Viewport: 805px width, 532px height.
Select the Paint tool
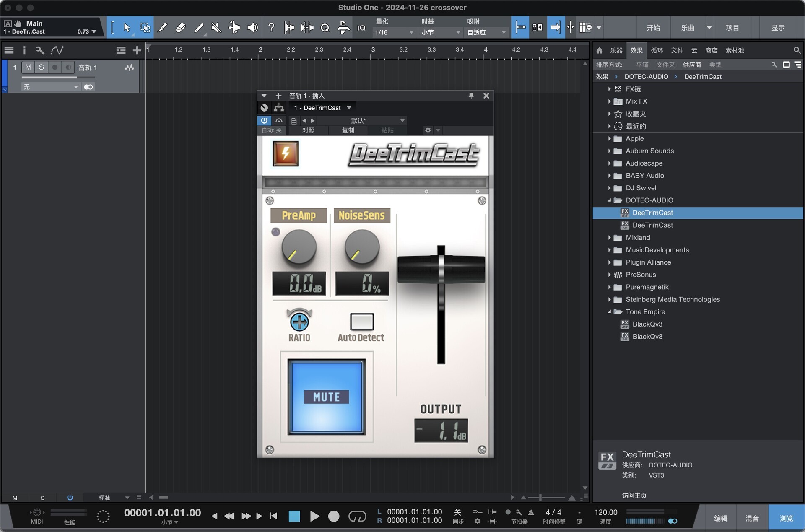click(x=199, y=28)
